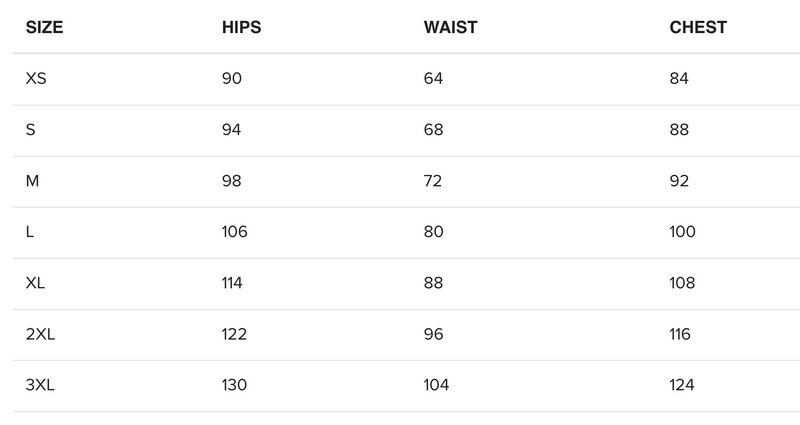
Task: Select waist value 72 for size M
Action: (436, 181)
